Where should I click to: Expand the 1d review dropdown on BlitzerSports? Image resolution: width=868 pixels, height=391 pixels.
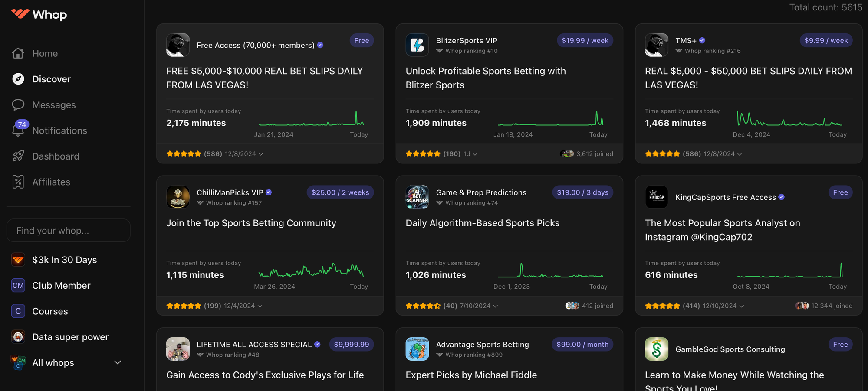[x=475, y=154]
